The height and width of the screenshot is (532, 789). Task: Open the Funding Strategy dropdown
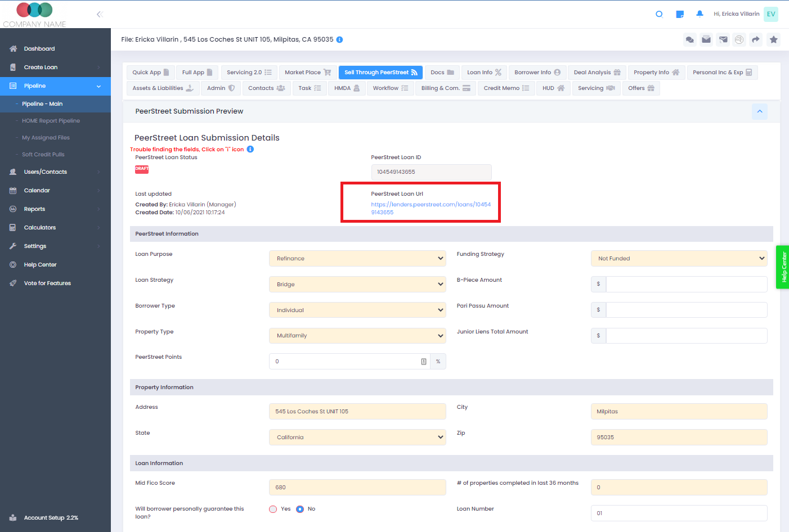click(679, 259)
